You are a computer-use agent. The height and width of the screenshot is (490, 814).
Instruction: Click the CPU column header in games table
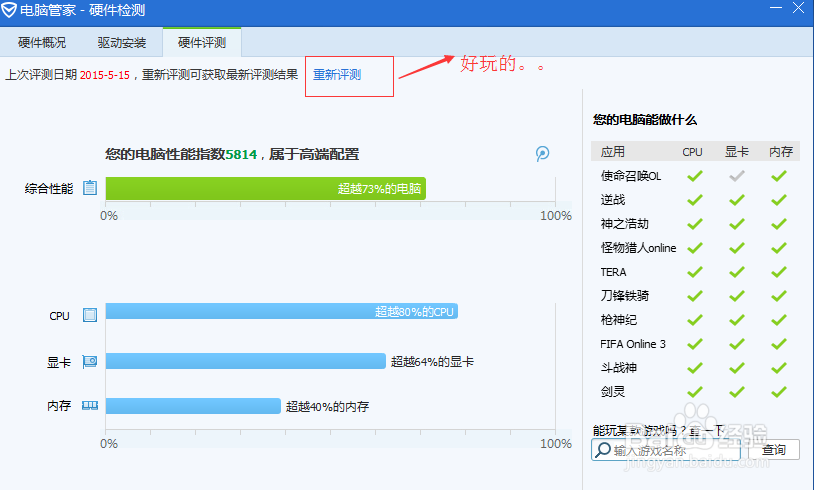click(693, 152)
